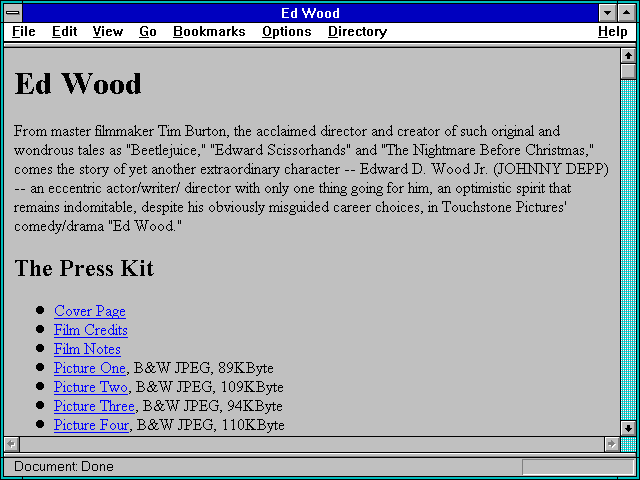
Task: Click the Ed Wood title bar
Action: (310, 13)
